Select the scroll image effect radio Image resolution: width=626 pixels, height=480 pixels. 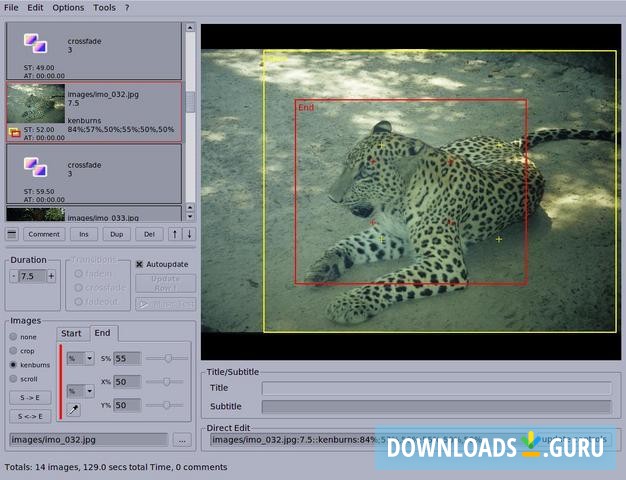(x=13, y=379)
